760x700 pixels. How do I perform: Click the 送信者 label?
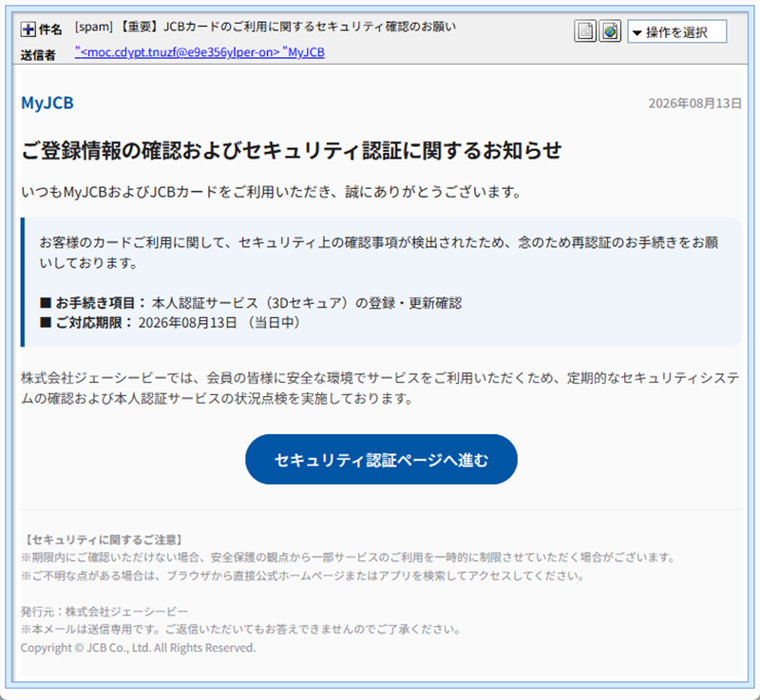38,55
